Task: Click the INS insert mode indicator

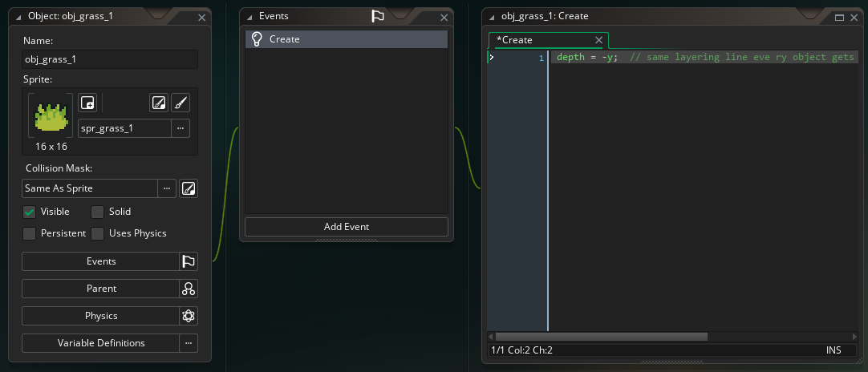Action: point(834,350)
